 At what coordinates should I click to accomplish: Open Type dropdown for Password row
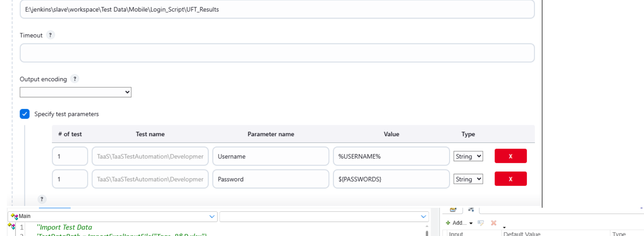pos(468,179)
